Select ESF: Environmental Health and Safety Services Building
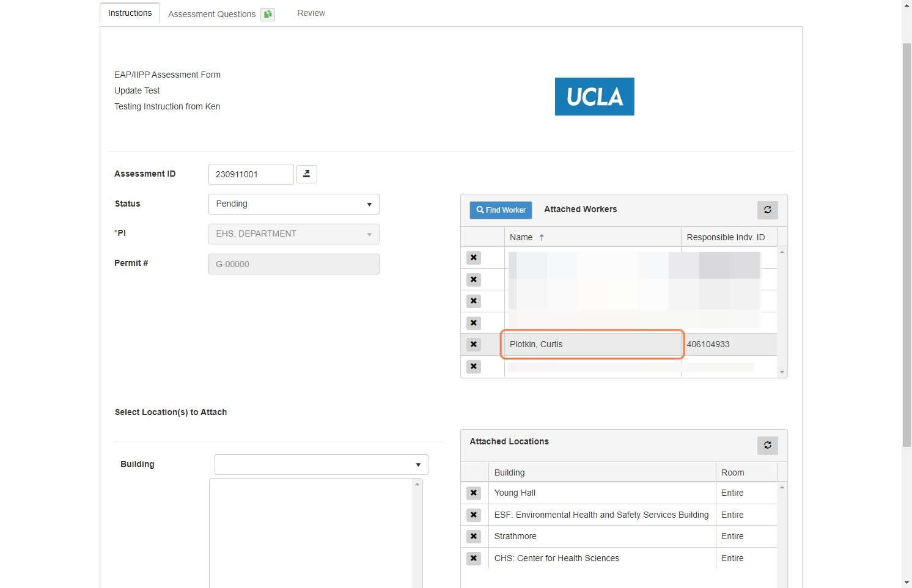The width and height of the screenshot is (912, 588). coord(602,515)
